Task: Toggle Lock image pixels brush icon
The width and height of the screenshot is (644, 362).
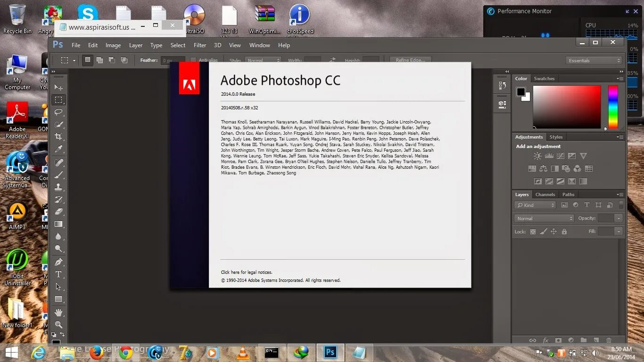Action: pyautogui.click(x=543, y=231)
